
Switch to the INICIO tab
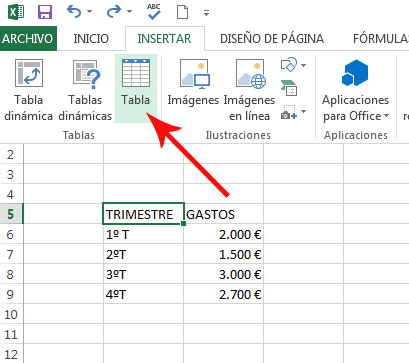click(91, 39)
